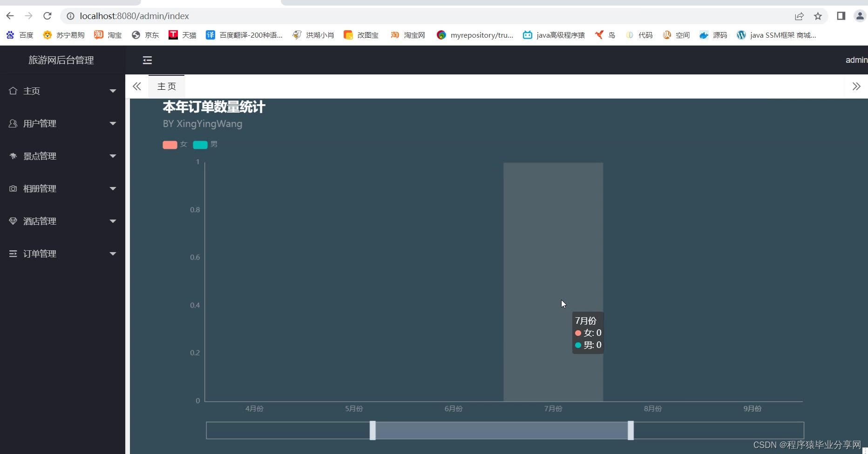Image resolution: width=868 pixels, height=454 pixels.
Task: Expand 酒店管理 dropdown arrow
Action: 113,221
